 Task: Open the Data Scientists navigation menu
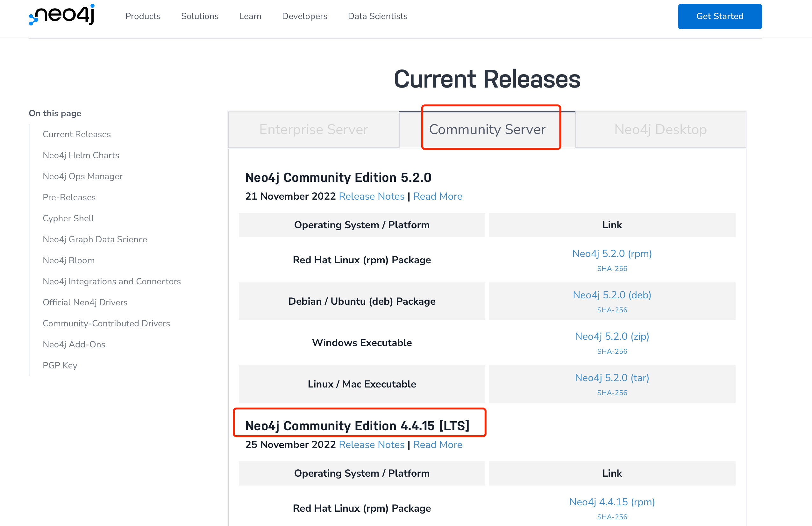(x=377, y=16)
